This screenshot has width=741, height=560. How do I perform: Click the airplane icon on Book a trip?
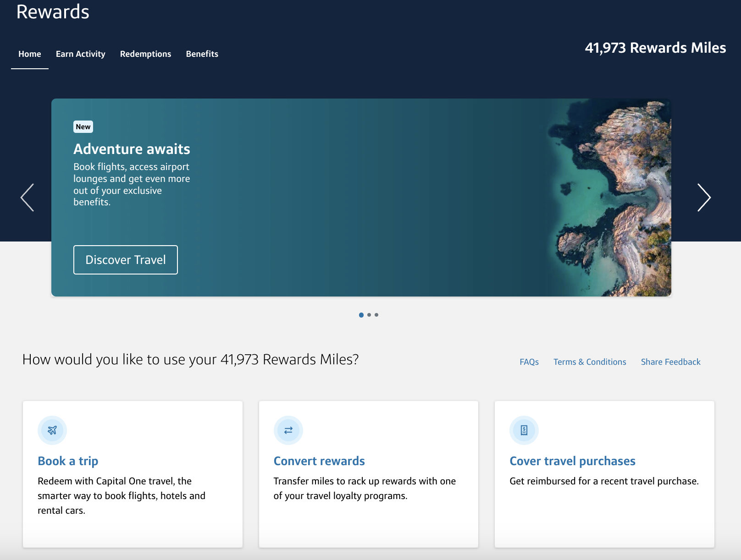pyautogui.click(x=52, y=430)
